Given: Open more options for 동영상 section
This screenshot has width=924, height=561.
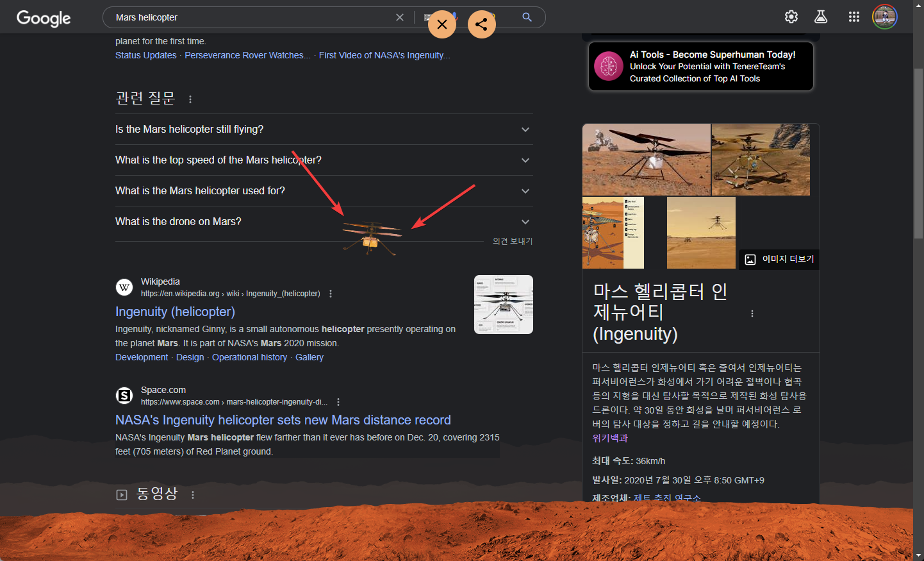Looking at the screenshot, I should tap(193, 495).
